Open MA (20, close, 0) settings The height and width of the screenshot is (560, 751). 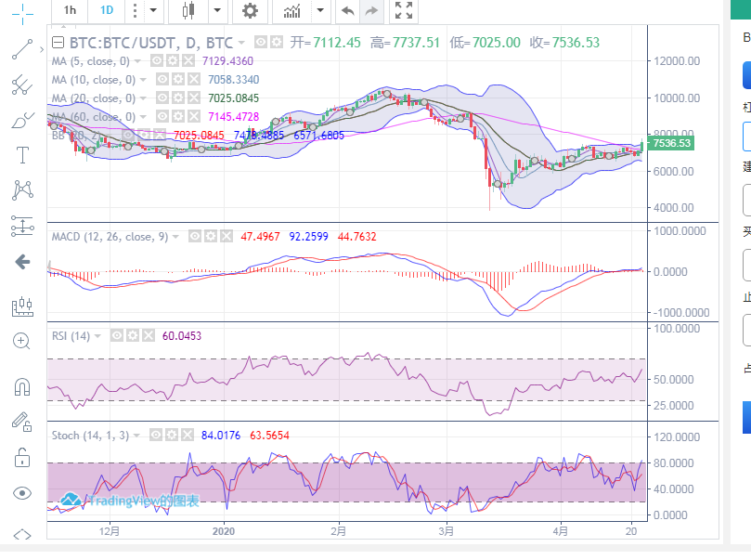pos(177,98)
